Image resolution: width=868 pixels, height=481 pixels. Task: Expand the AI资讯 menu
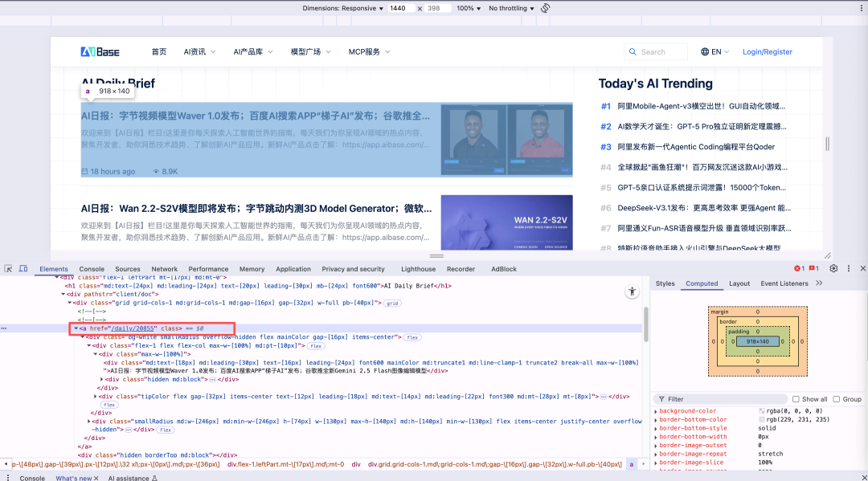tap(200, 51)
